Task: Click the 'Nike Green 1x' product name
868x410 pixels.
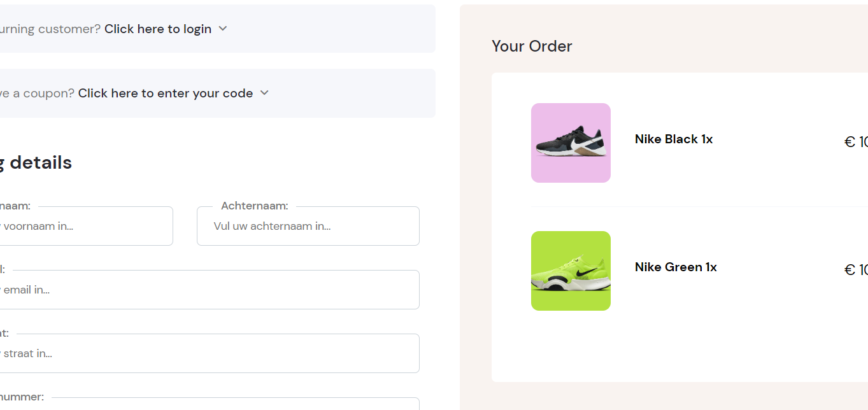Action: point(676,267)
